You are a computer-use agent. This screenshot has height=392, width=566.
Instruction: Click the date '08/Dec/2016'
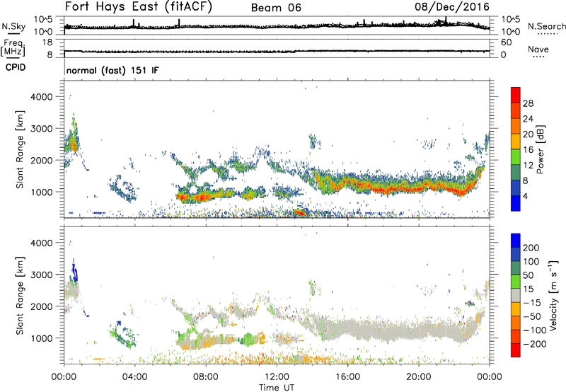pyautogui.click(x=452, y=6)
